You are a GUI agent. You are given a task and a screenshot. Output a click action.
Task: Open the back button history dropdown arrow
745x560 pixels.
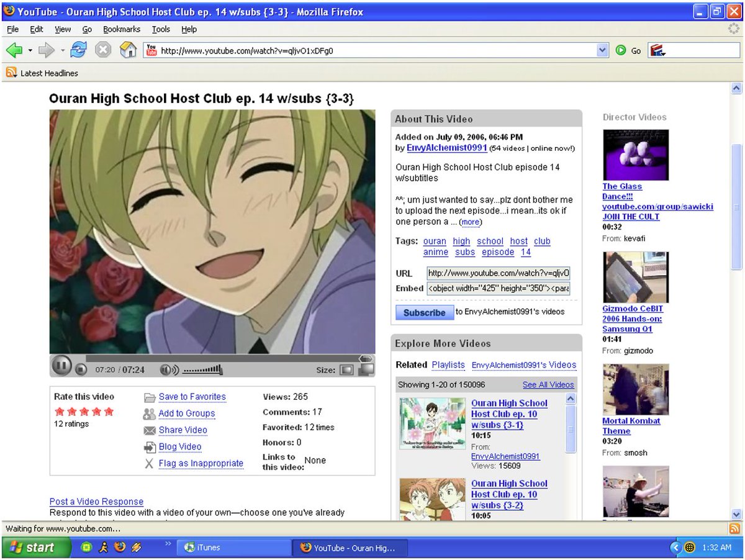tap(30, 50)
